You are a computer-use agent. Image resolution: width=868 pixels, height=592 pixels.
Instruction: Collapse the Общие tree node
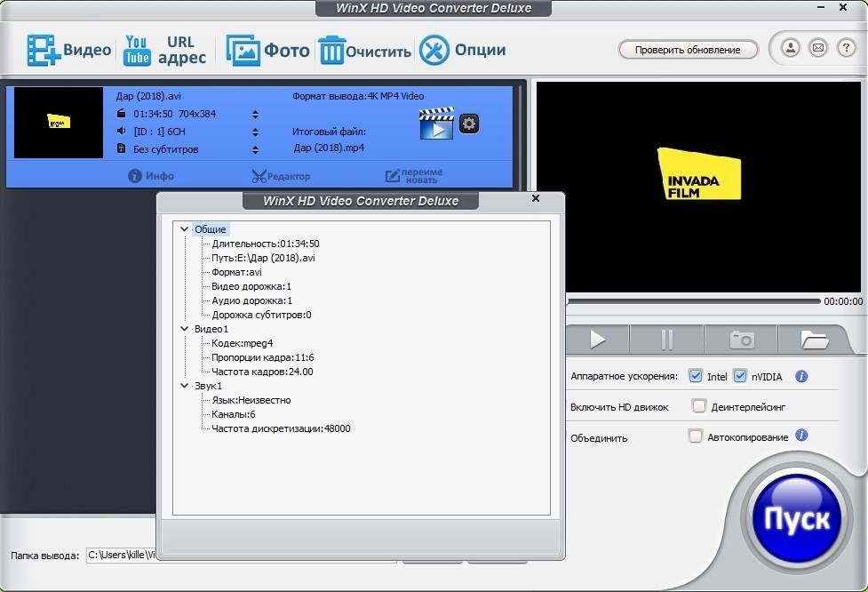pyautogui.click(x=184, y=228)
